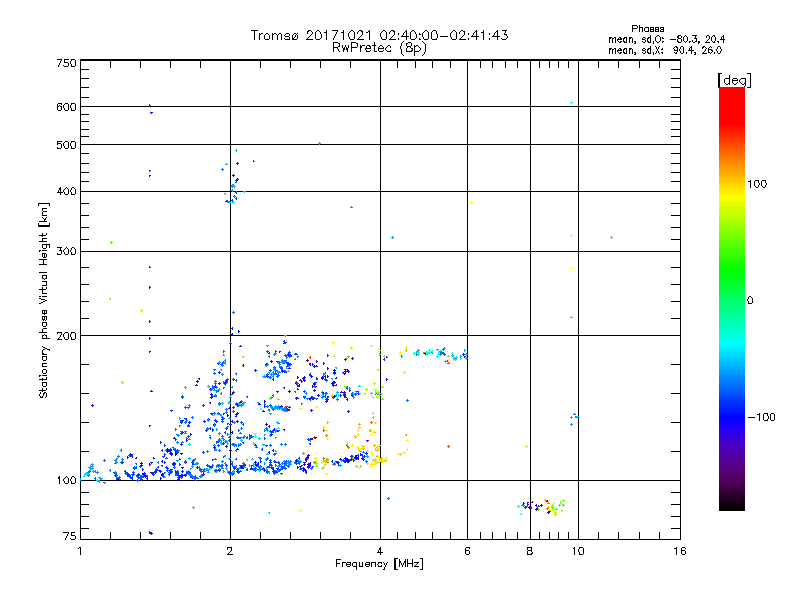
Task: Click the x-axis '16' tick label
Action: point(680,551)
